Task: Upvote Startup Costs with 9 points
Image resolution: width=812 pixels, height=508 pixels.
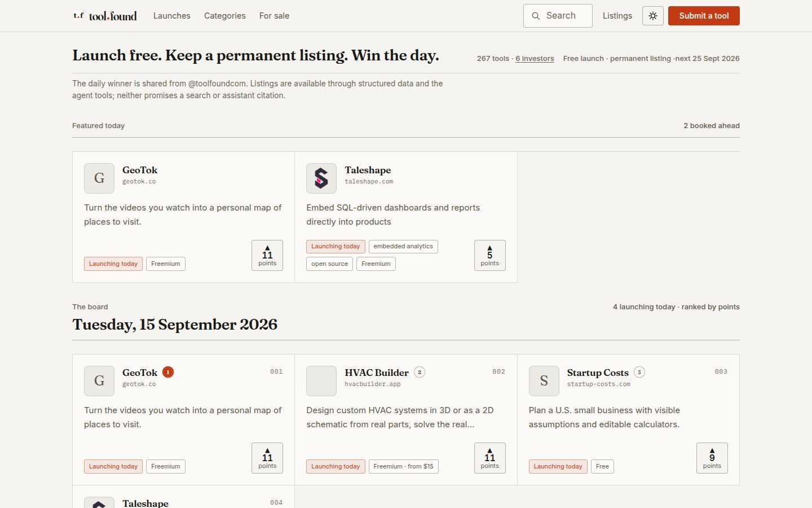Action: tap(712, 458)
